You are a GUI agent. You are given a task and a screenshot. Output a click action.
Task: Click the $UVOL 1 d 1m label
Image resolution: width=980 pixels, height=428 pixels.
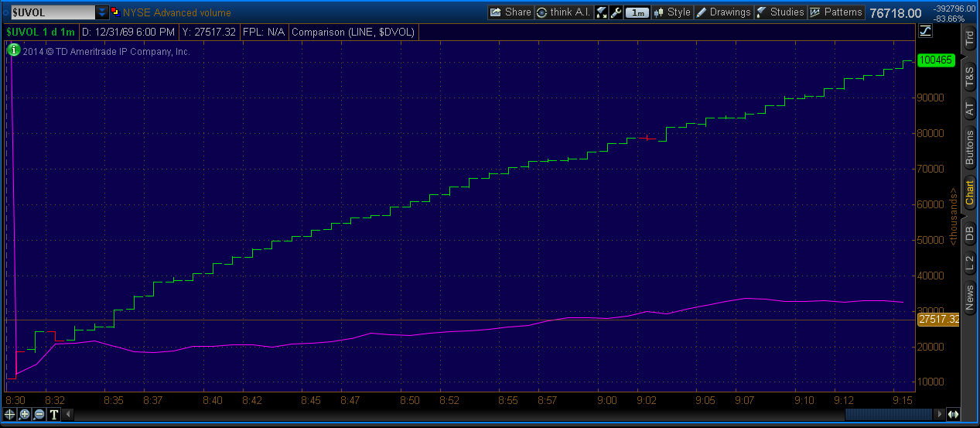tap(41, 33)
